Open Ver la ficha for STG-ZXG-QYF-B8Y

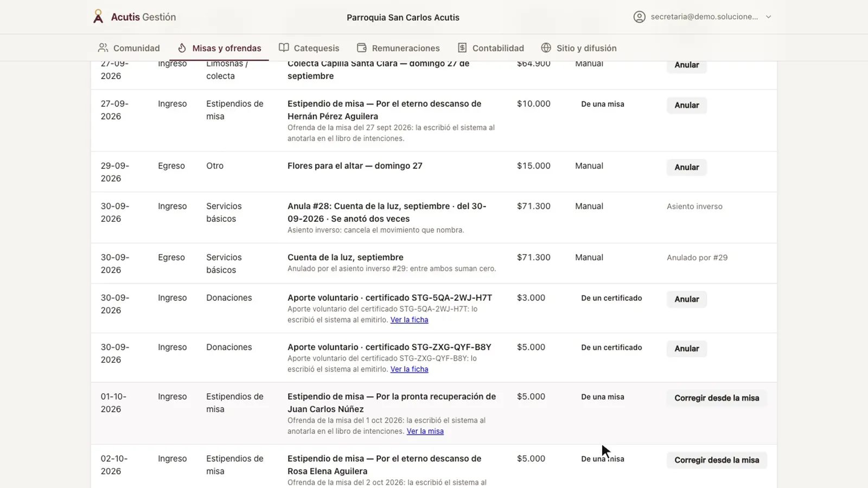pos(409,369)
